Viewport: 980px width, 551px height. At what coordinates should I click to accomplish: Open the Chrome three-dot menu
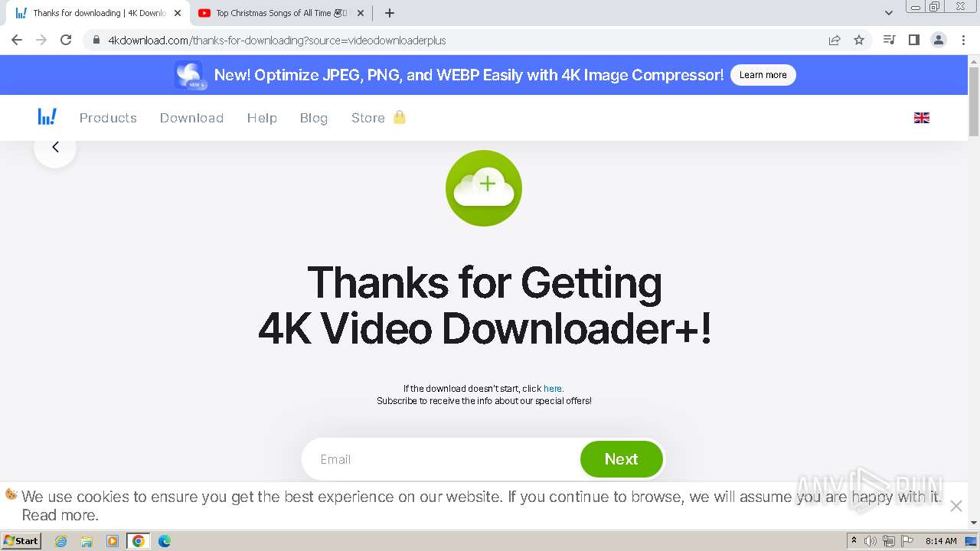pos(963,40)
